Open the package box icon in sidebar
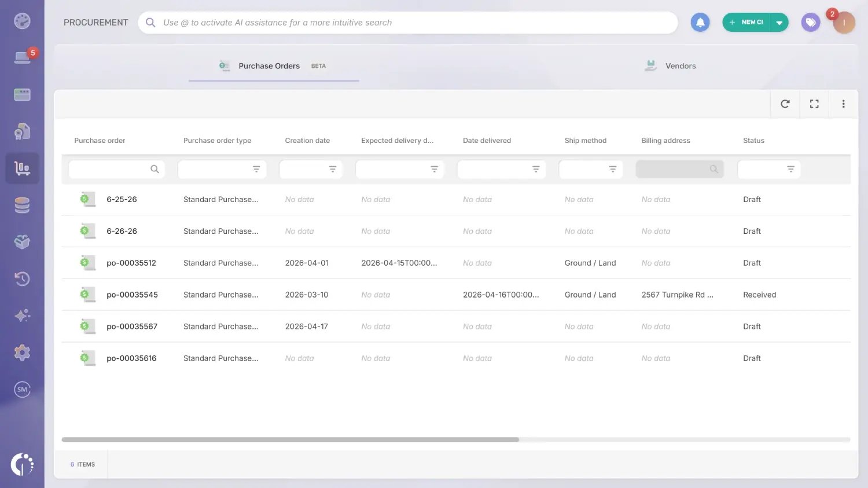The width and height of the screenshot is (868, 488). click(22, 242)
